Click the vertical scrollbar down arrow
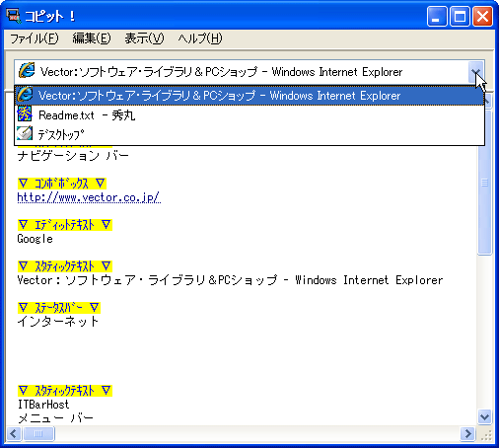Image resolution: width=499 pixels, height=448 pixels. (x=485, y=417)
